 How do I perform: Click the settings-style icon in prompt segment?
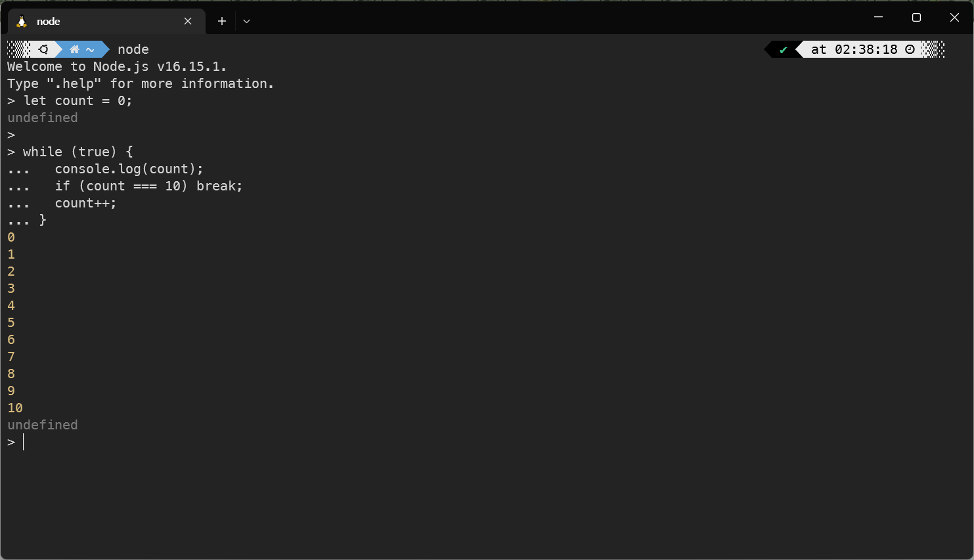pos(43,49)
